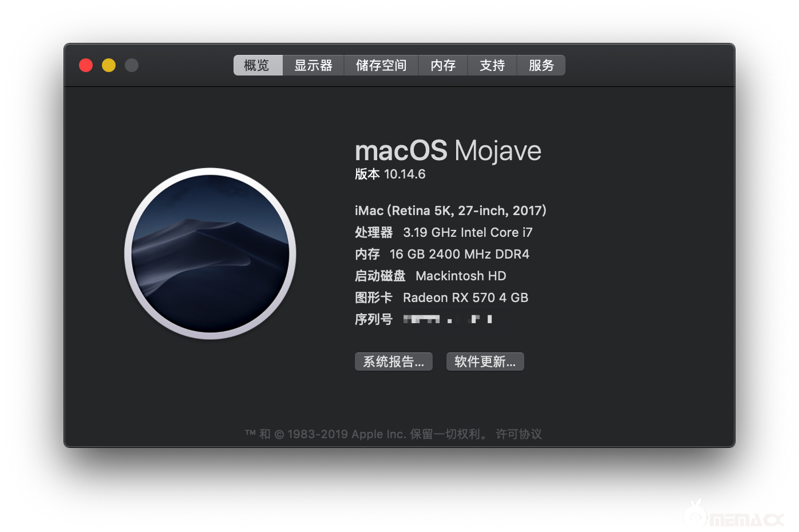Click the 软件更新 button
This screenshot has width=799, height=532.
point(485,362)
